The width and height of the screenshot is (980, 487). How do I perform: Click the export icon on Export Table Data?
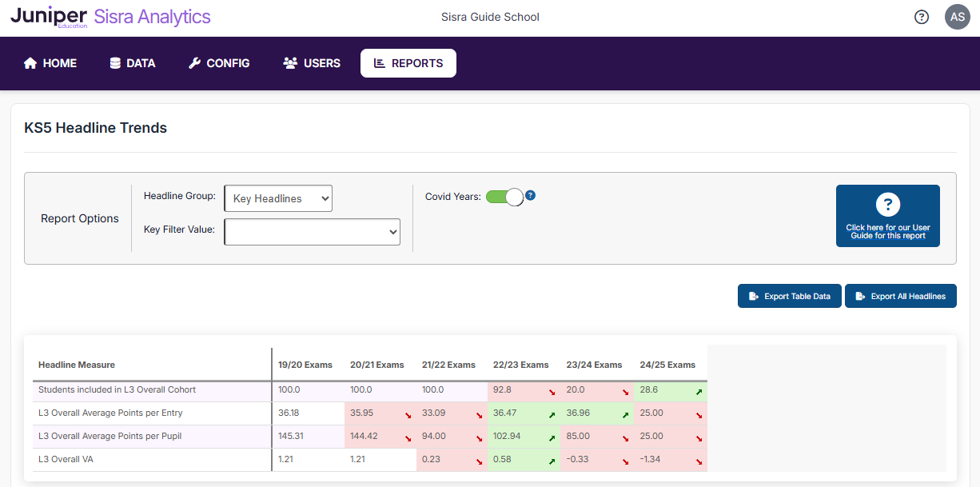tap(753, 296)
